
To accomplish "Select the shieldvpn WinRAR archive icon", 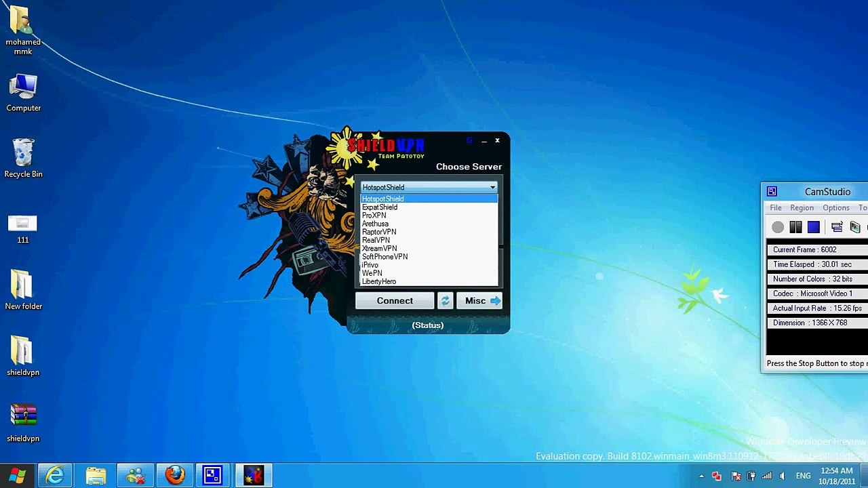I will tap(23, 423).
